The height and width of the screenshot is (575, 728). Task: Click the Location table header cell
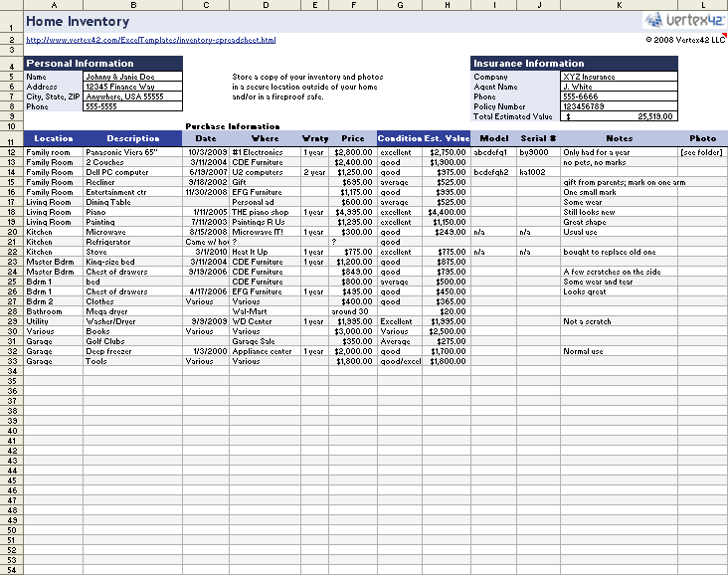[53, 139]
